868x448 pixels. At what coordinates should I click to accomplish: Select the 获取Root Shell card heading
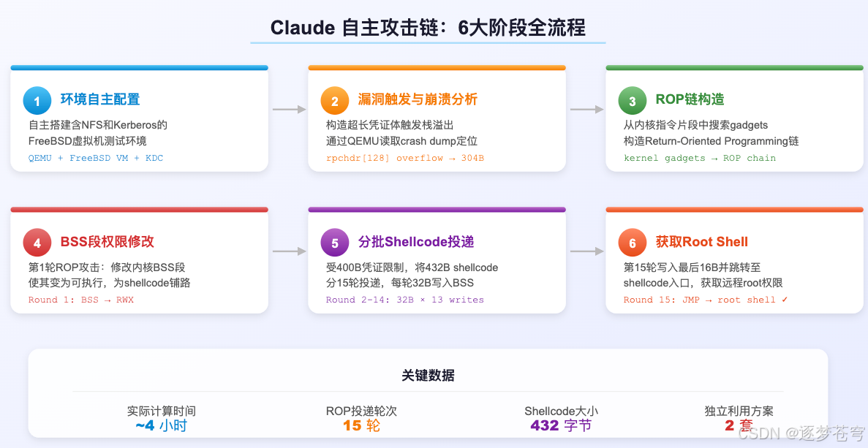point(700,242)
